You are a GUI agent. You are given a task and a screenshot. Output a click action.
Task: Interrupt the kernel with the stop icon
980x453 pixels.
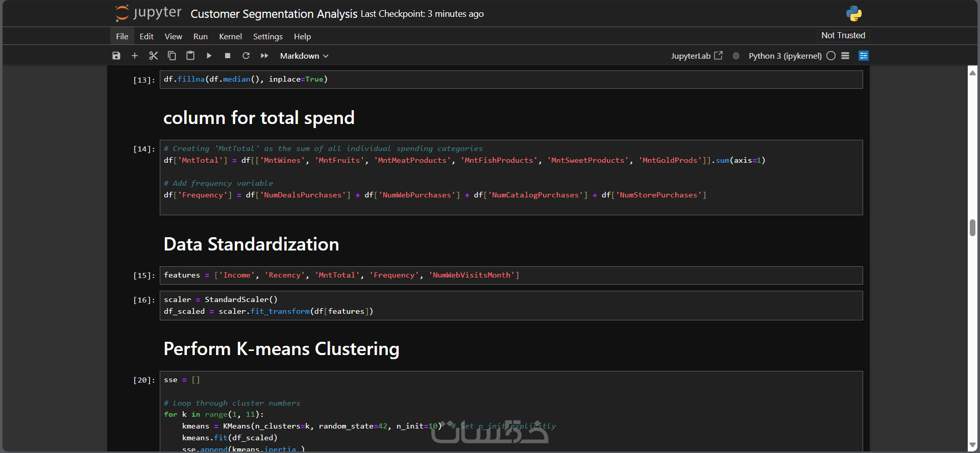pos(228,56)
